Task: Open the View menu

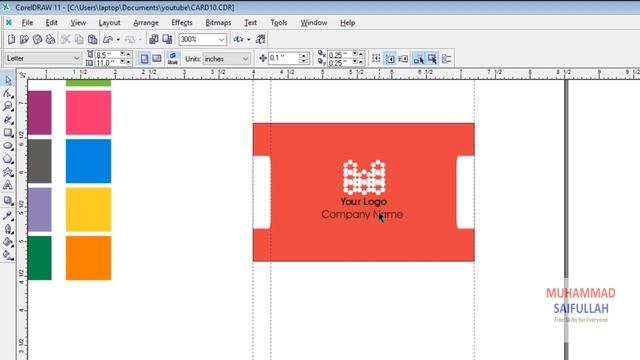Action: click(78, 23)
